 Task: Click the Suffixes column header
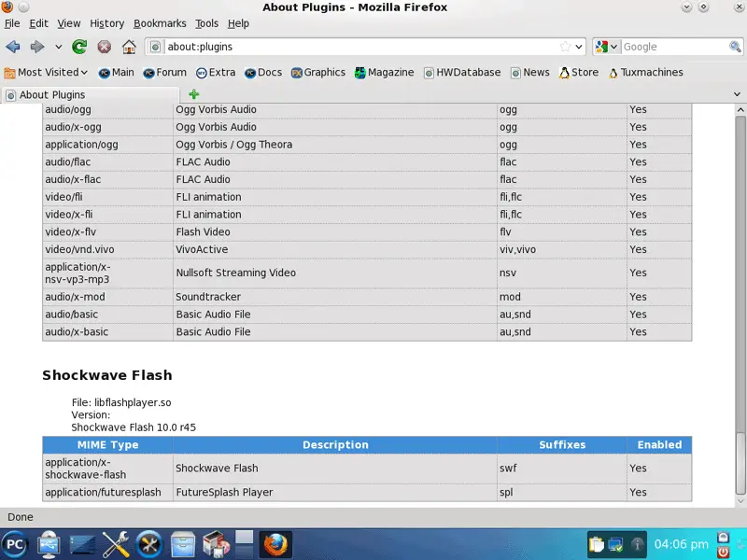[x=562, y=445]
